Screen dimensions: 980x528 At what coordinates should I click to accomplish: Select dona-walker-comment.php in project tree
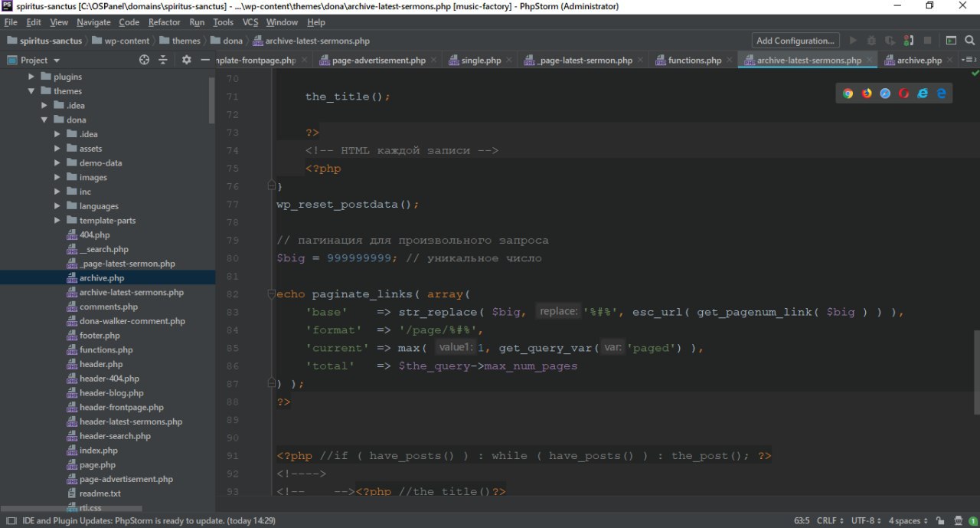point(132,321)
